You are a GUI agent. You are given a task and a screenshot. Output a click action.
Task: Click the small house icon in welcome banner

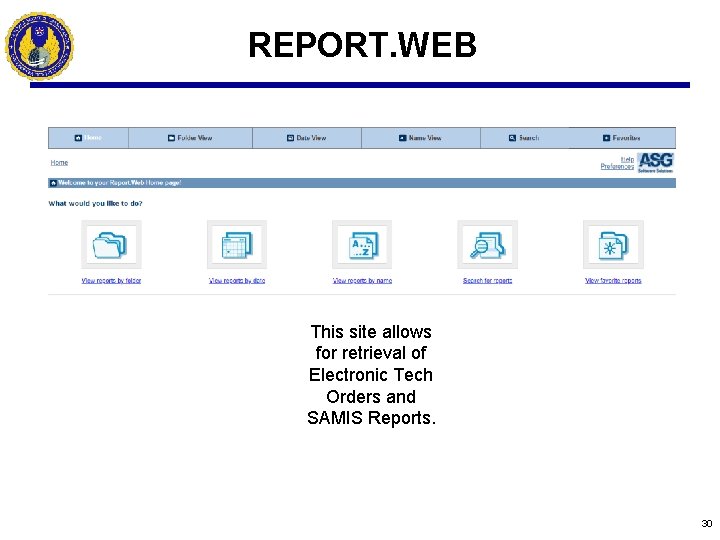click(53, 183)
